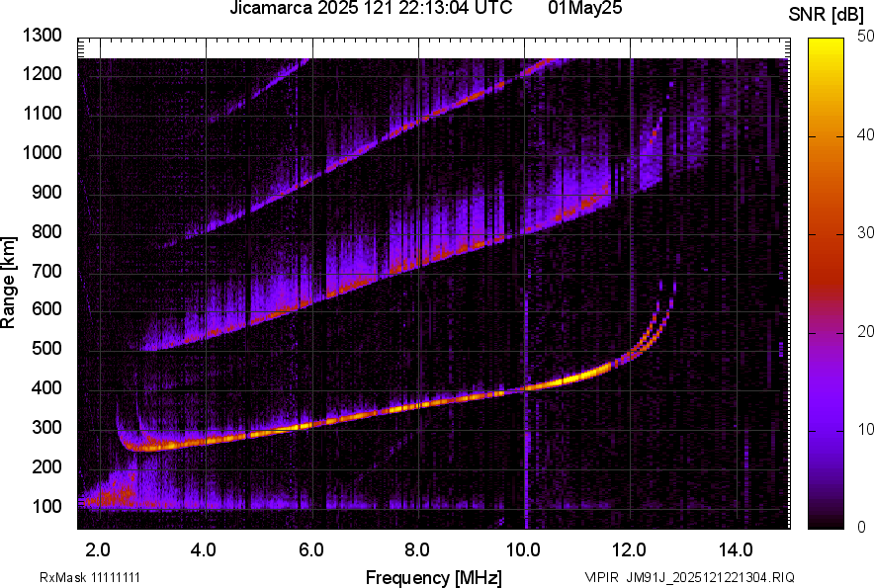874x588 pixels.
Task: Click the 6.0 frequency tick label
Action: point(310,550)
